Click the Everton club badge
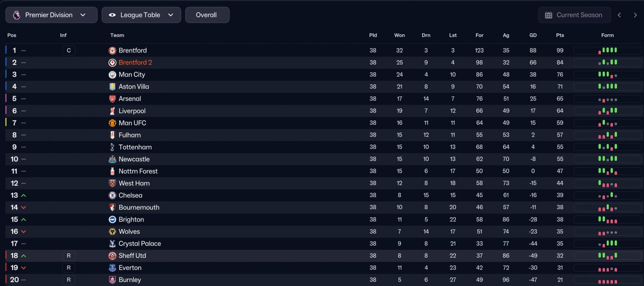The width and height of the screenshot is (644, 286). (112, 268)
